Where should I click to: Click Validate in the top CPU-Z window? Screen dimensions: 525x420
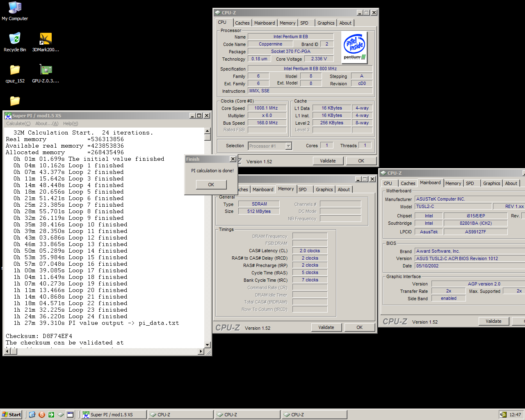click(328, 161)
